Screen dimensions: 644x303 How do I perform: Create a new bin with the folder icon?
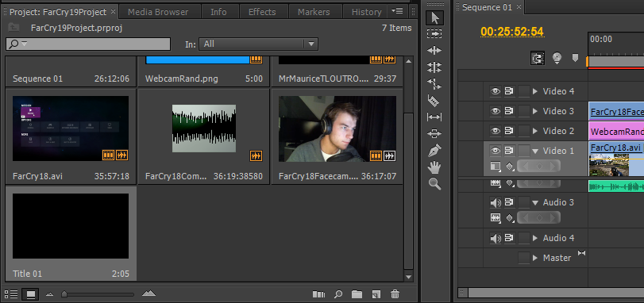click(357, 294)
